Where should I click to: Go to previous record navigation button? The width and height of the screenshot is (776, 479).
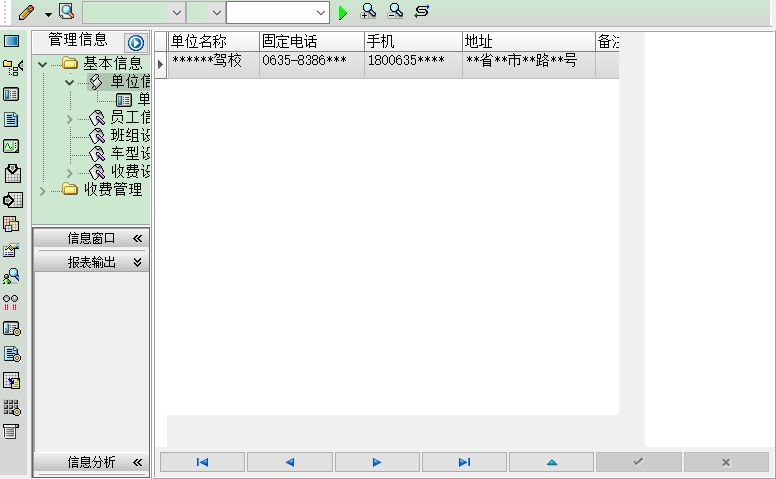290,462
